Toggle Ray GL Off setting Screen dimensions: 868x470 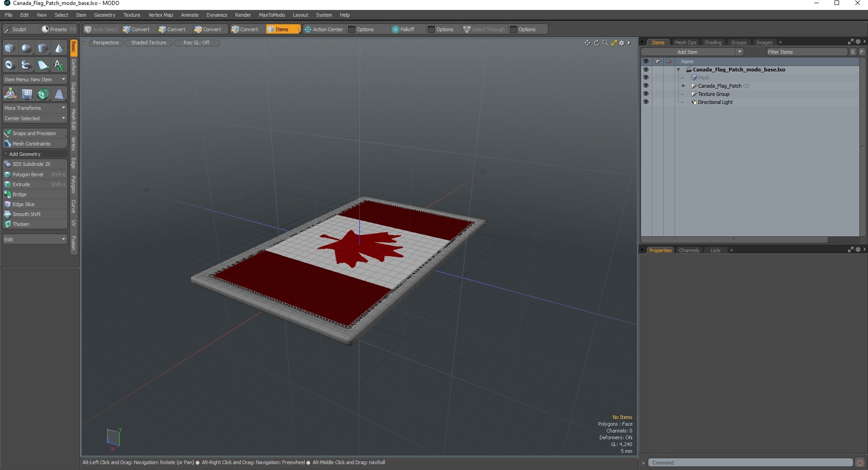[196, 42]
